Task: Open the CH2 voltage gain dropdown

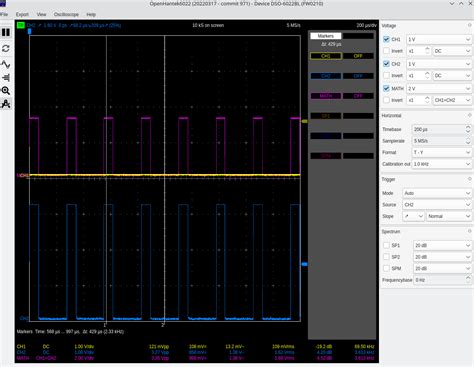Action: tap(439, 64)
